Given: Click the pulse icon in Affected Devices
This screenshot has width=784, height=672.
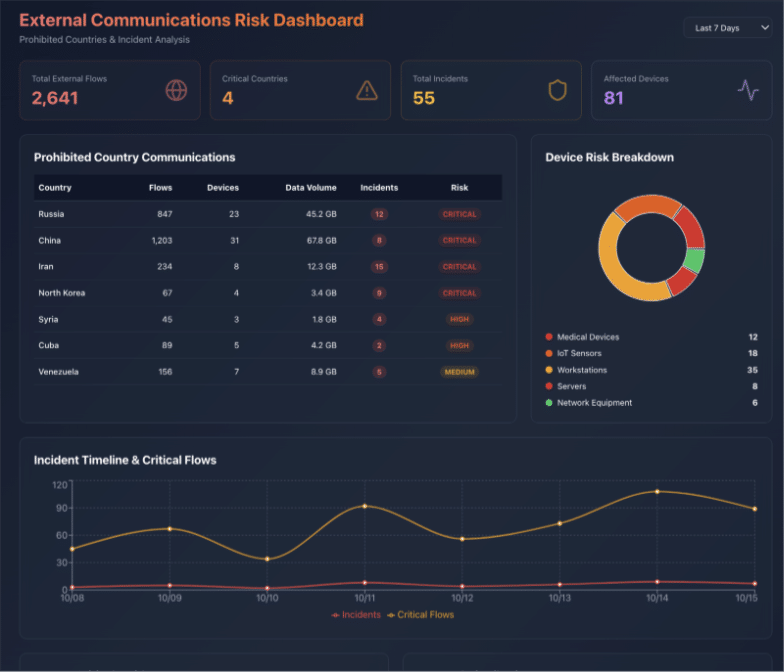Looking at the screenshot, I should click(748, 90).
